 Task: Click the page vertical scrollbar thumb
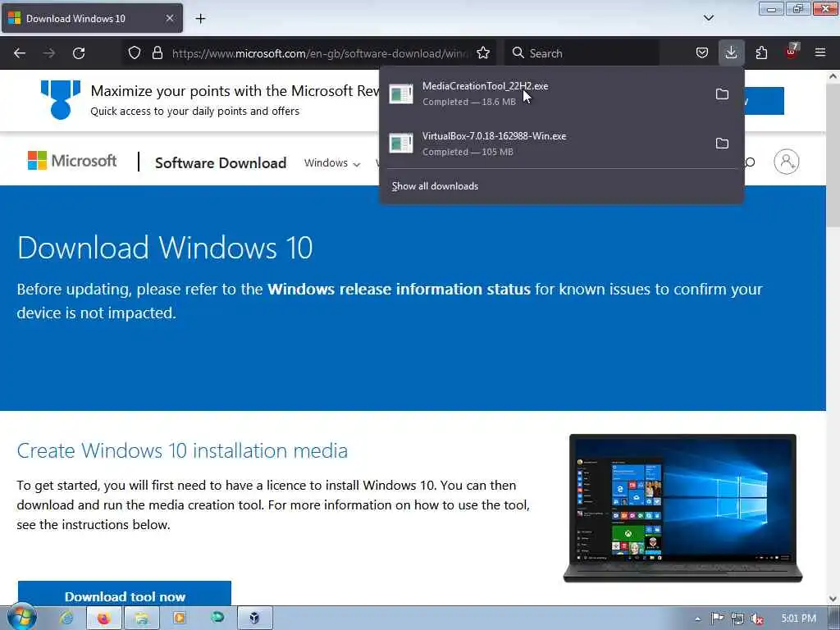pyautogui.click(x=833, y=155)
